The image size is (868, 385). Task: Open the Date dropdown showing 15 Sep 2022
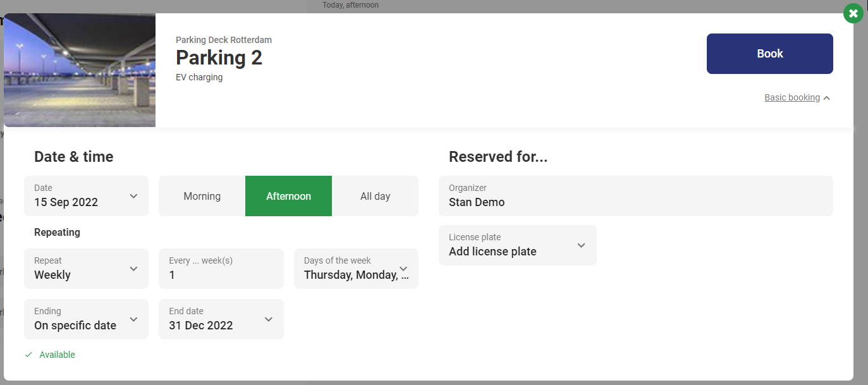coord(86,196)
